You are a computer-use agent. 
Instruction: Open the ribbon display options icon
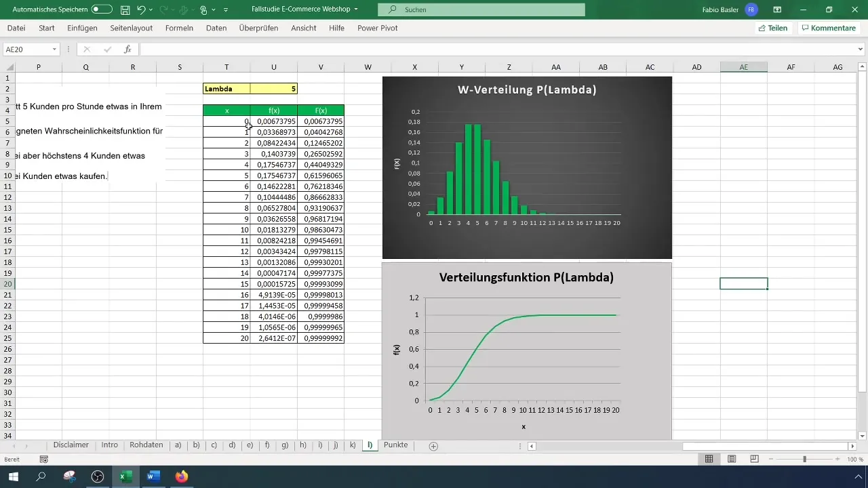point(777,9)
